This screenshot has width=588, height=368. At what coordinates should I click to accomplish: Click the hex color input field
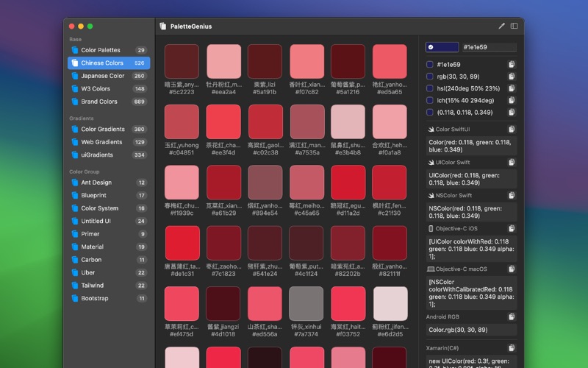pyautogui.click(x=488, y=47)
